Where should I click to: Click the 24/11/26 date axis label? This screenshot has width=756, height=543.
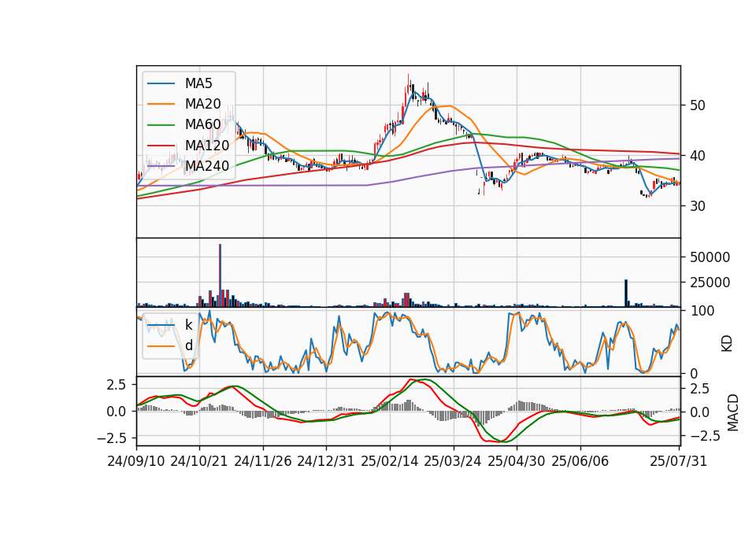pos(263,461)
